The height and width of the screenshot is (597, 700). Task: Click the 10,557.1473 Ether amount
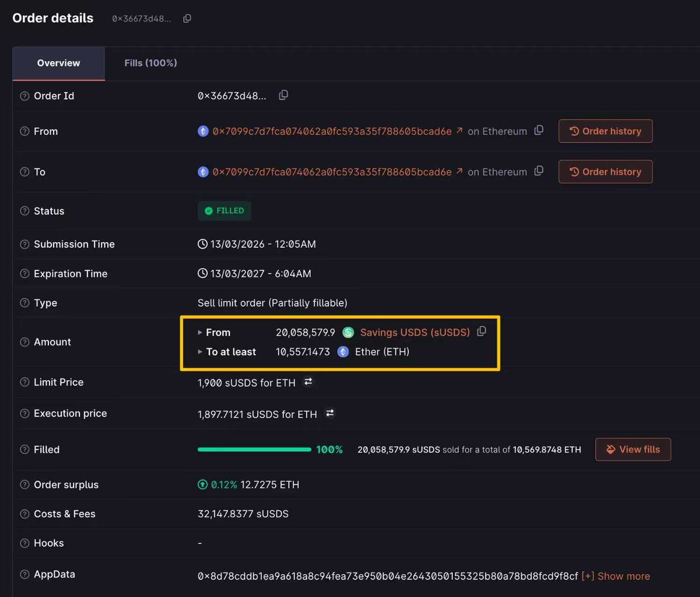tap(303, 352)
